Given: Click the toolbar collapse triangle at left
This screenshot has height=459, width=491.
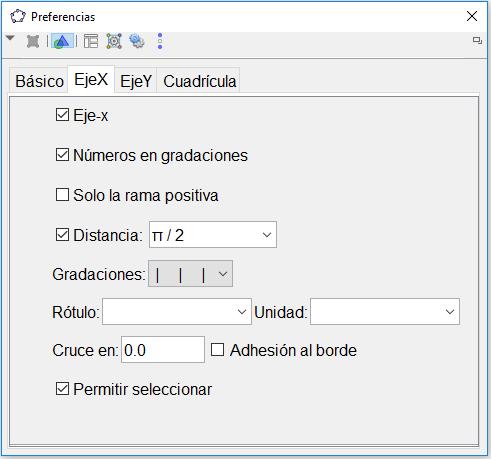Looking at the screenshot, I should [10, 38].
